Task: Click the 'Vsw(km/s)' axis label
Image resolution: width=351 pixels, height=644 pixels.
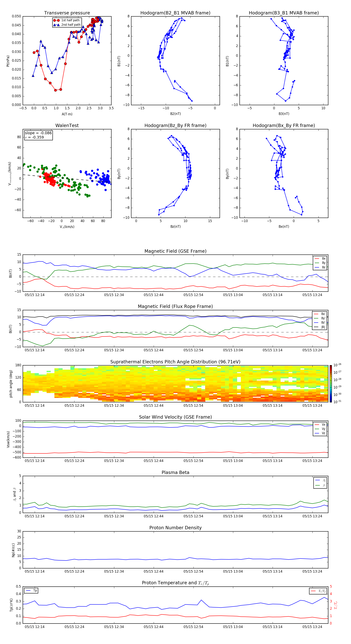Action: pos(8,439)
